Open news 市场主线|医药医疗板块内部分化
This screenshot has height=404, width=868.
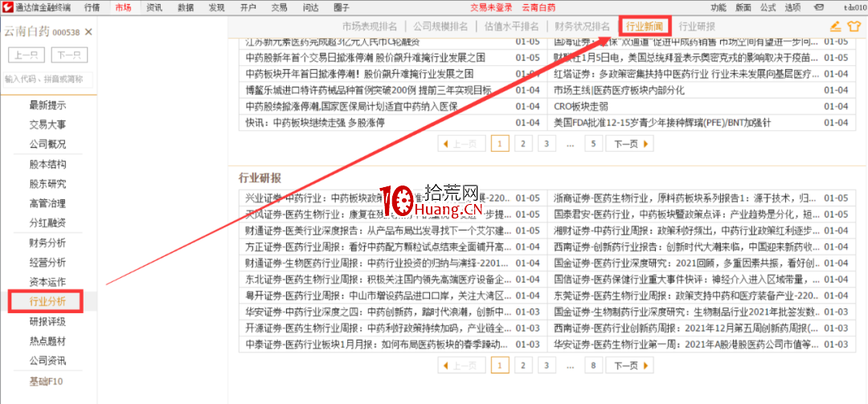pos(619,90)
